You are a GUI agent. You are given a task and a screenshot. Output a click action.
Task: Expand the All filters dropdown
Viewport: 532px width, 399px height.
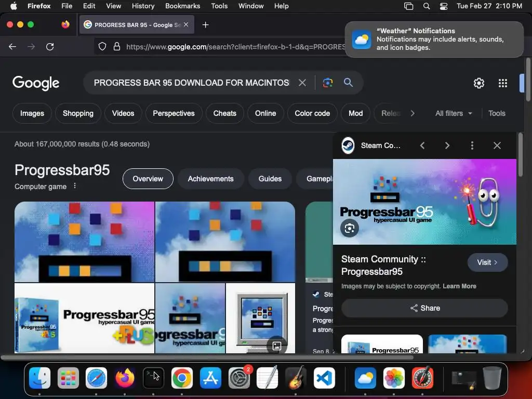tap(454, 113)
